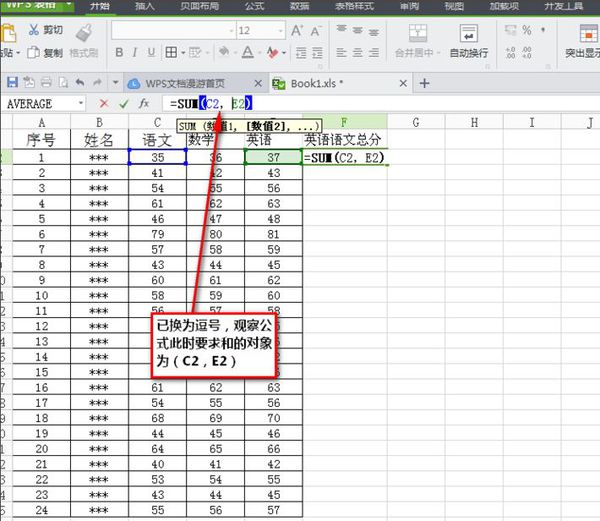
Task: Select the 英语语文总分 header cell
Action: tap(344, 139)
